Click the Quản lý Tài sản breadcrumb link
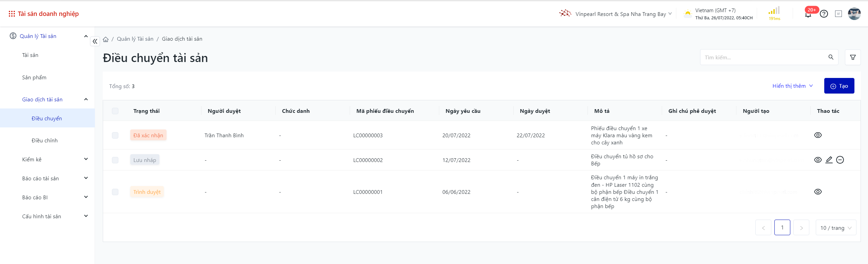 click(x=135, y=39)
